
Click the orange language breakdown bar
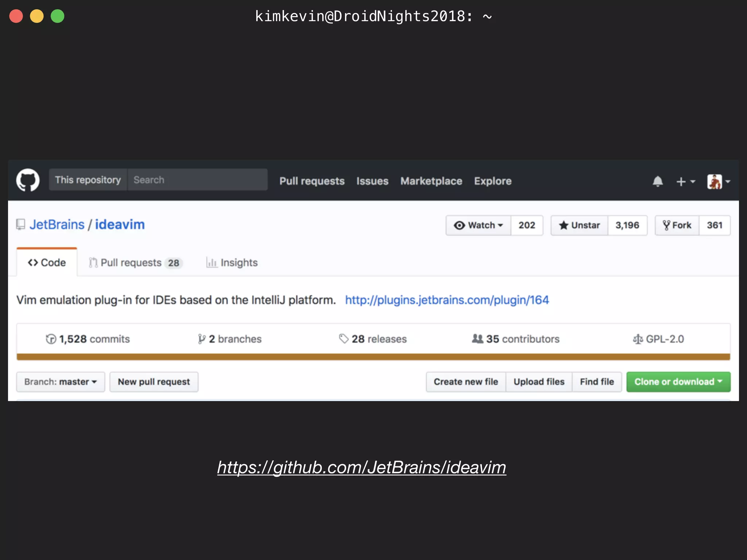click(373, 357)
